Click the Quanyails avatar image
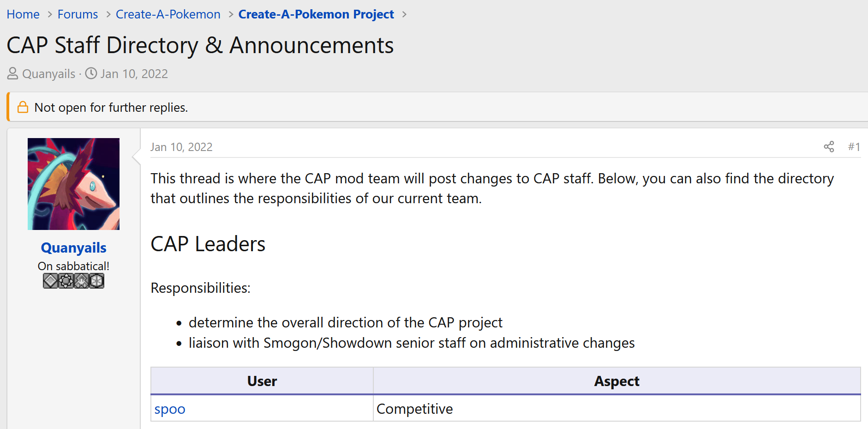868x429 pixels. pos(73,184)
